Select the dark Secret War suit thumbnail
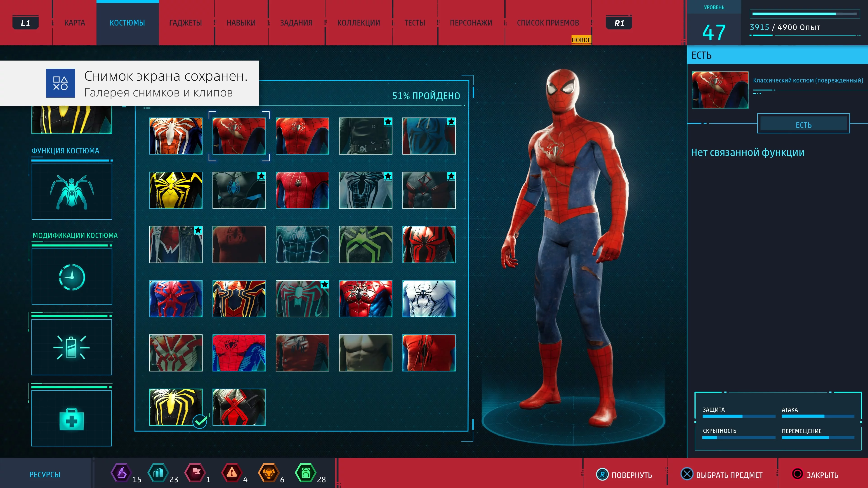 pyautogui.click(x=239, y=190)
